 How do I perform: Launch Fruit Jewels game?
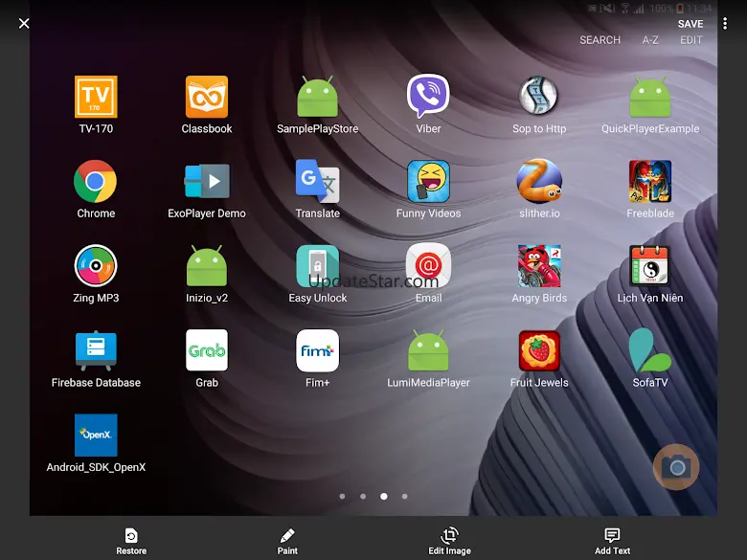click(x=539, y=350)
